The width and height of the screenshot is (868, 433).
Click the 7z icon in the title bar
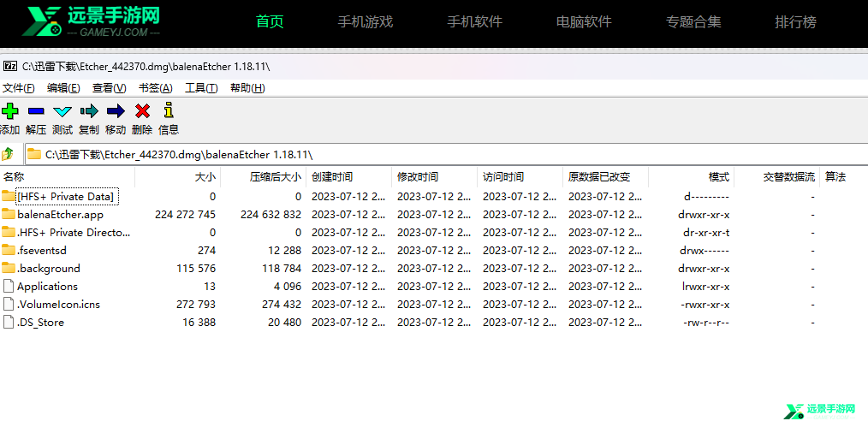click(10, 67)
